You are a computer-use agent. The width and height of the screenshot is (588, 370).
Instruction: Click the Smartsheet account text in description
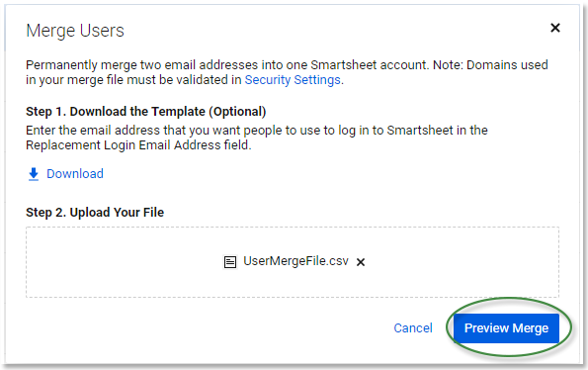[x=370, y=65]
